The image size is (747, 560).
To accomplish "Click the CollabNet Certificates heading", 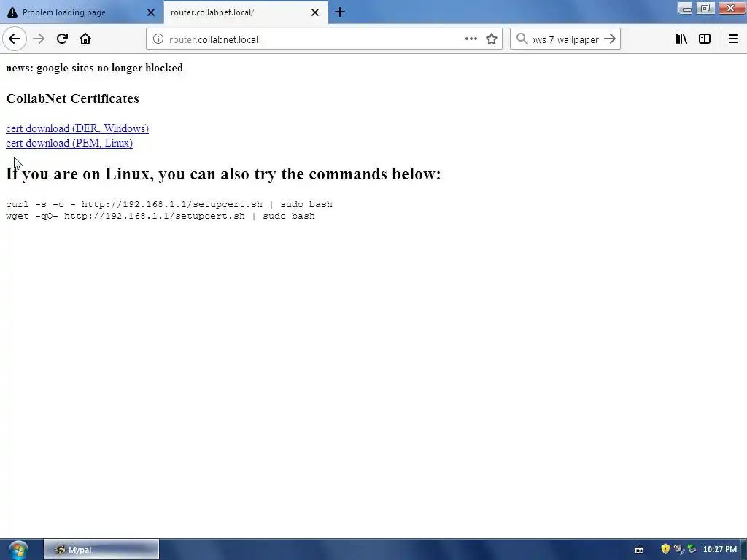I will pyautogui.click(x=72, y=98).
